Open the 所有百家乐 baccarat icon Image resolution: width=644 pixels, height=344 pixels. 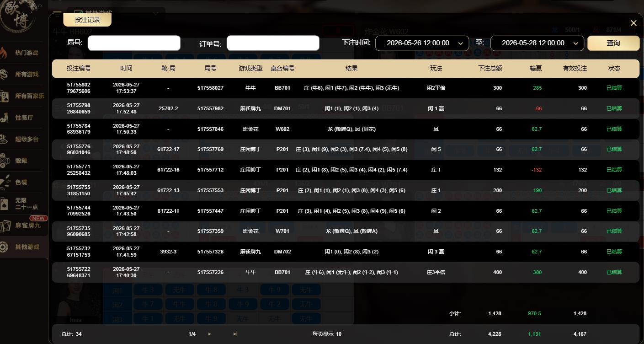(x=4, y=96)
